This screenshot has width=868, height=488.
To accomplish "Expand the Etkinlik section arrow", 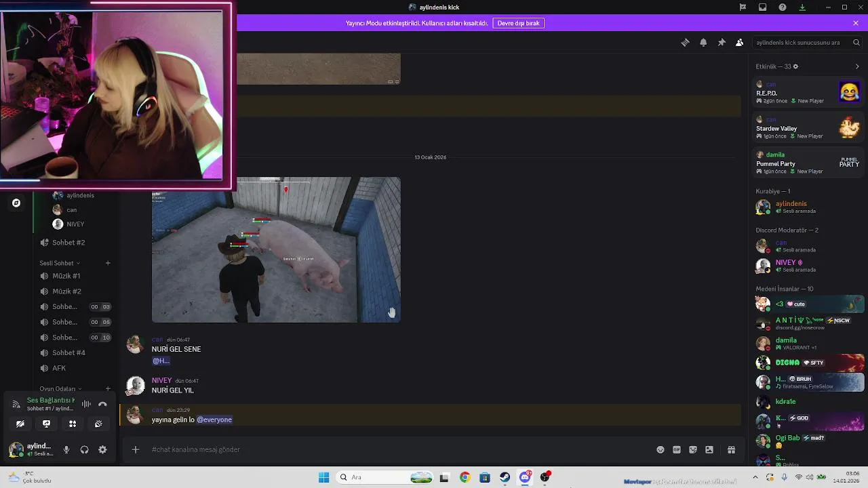I will coord(857,66).
